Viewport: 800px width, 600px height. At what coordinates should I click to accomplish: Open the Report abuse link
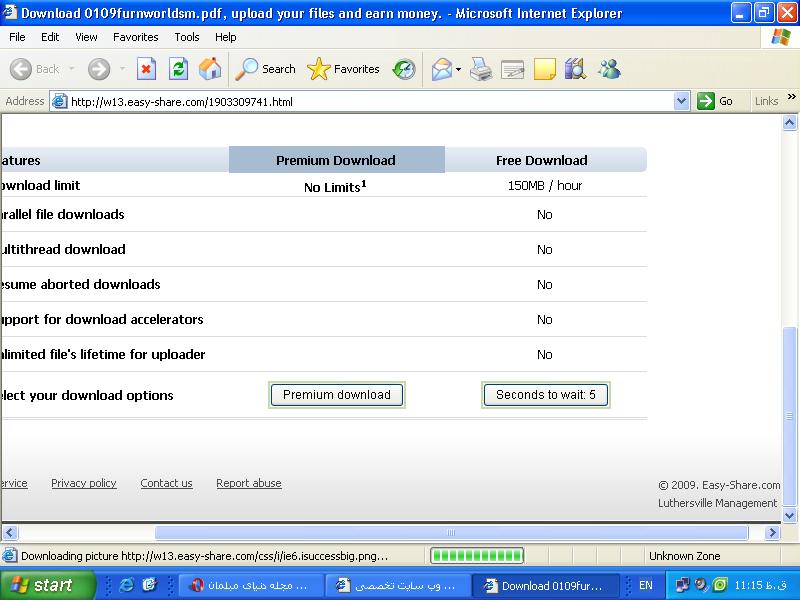[249, 483]
